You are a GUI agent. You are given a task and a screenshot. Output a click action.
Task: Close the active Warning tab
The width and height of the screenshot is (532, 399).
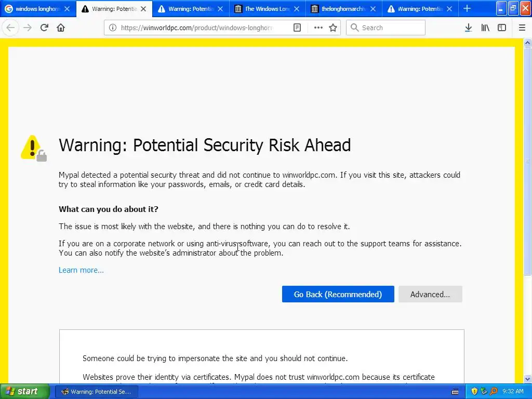pyautogui.click(x=143, y=9)
